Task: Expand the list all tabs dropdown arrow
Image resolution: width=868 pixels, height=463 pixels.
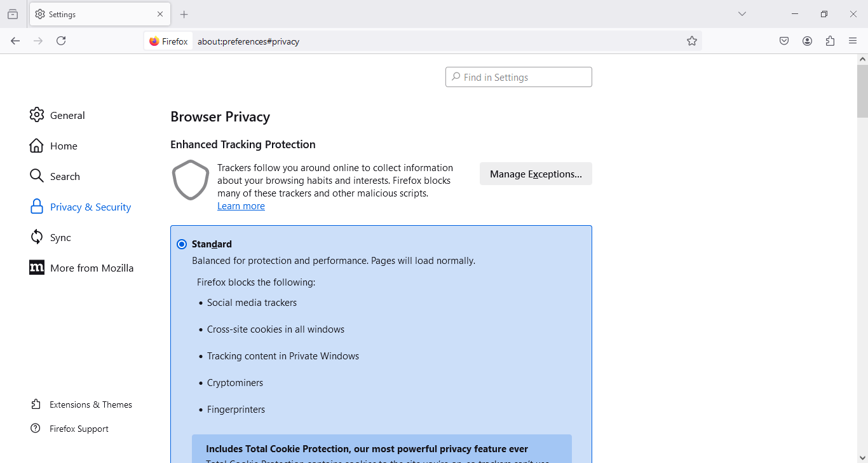Action: pyautogui.click(x=742, y=14)
